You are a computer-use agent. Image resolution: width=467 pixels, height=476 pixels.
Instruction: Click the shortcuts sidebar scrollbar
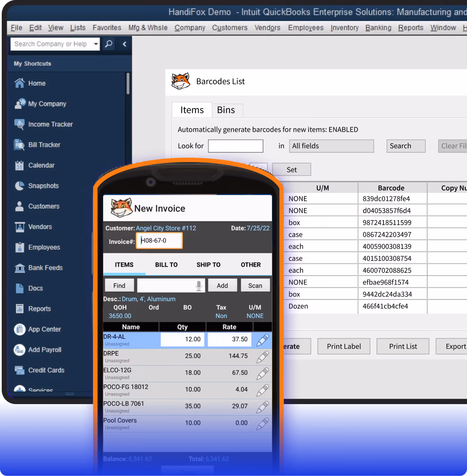(128, 84)
